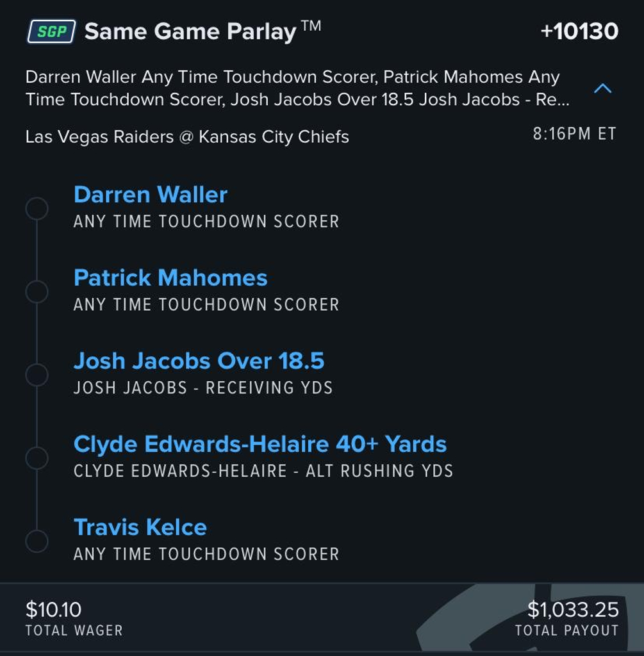The height and width of the screenshot is (656, 644).
Task: Click the green SGP badge icon
Action: tap(51, 31)
